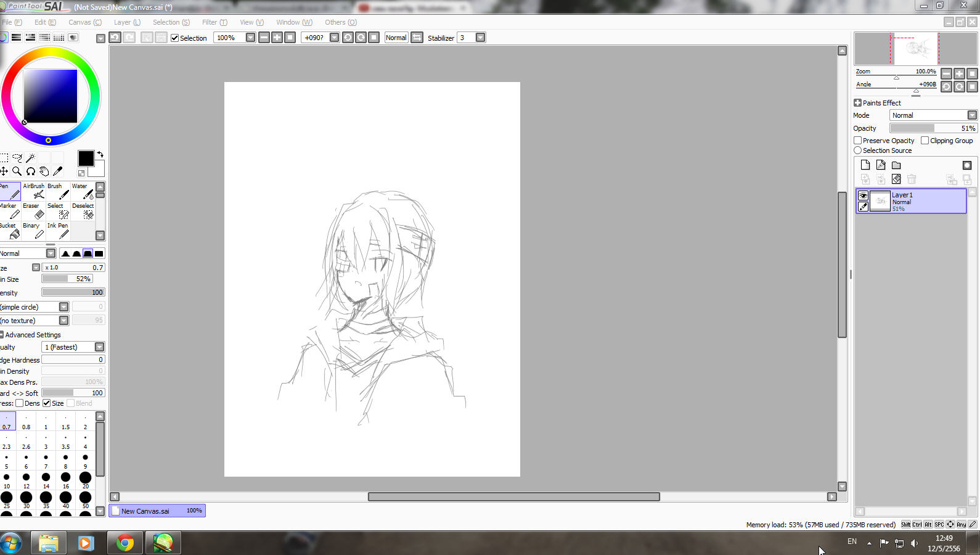The width and height of the screenshot is (980, 555).
Task: Pick the Ink Pen tool
Action: (x=58, y=231)
